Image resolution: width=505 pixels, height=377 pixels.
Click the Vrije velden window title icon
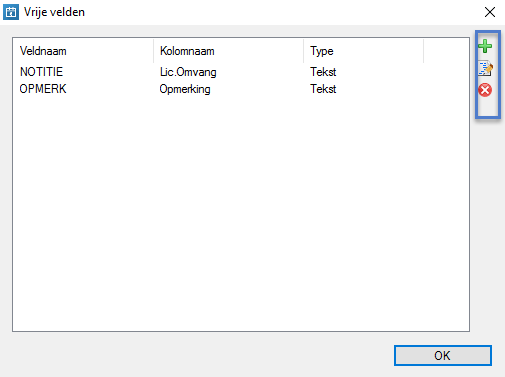11,12
